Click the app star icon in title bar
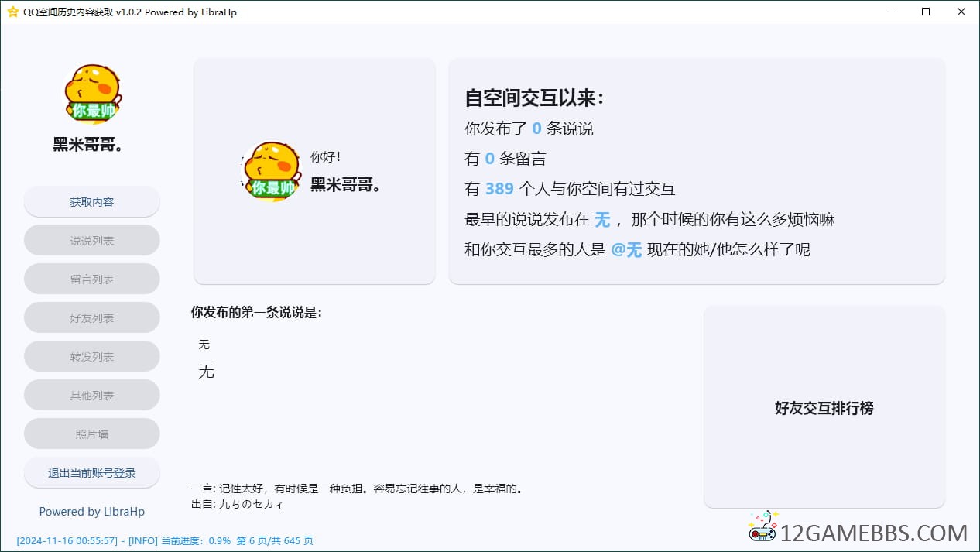980x552 pixels. pos(12,12)
